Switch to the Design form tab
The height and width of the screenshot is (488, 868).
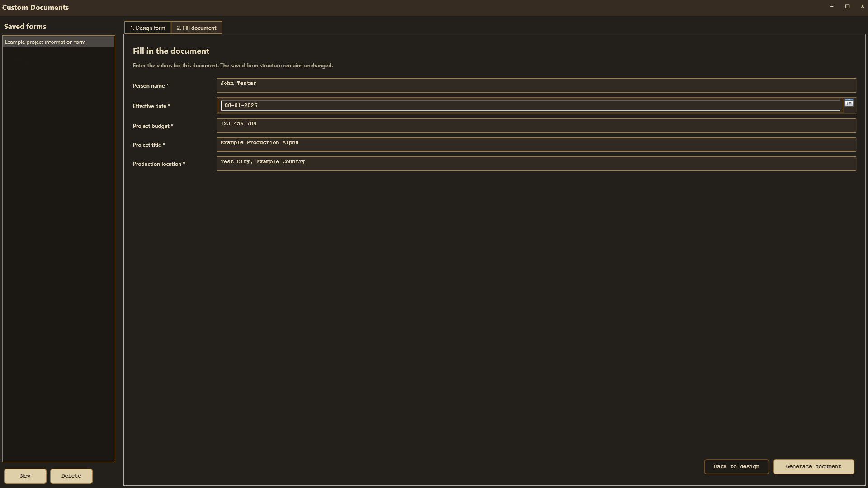tap(147, 28)
